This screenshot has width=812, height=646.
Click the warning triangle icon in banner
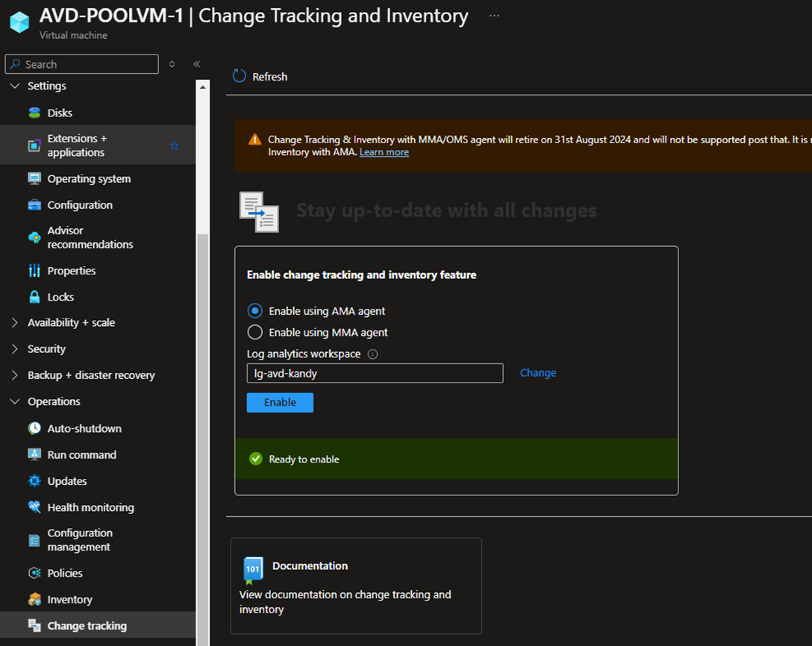coord(254,139)
